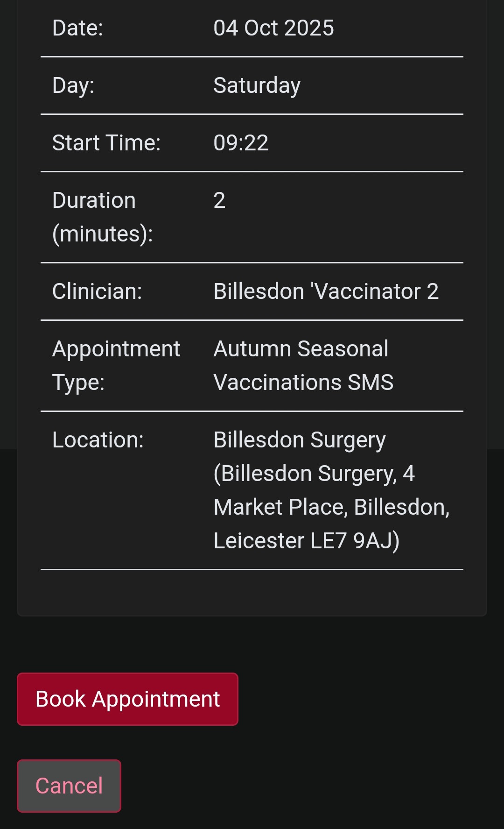Click the Market Place, Billesdon address line

click(331, 507)
